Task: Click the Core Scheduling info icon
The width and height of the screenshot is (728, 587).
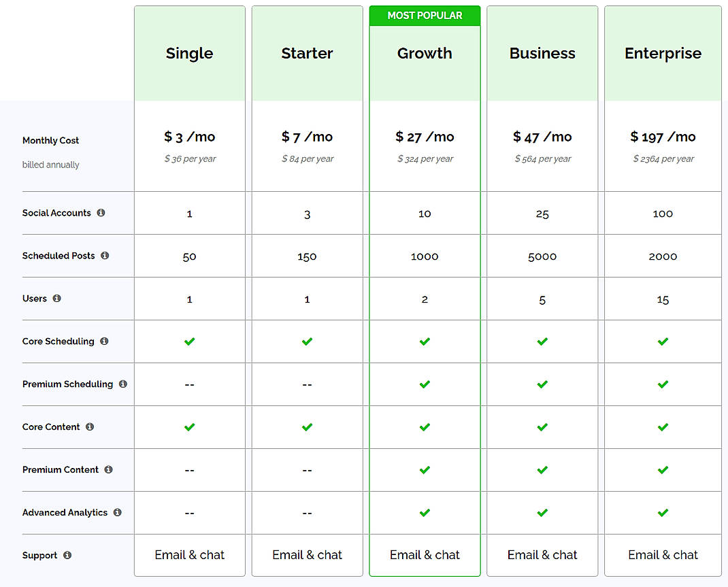Action: coord(105,341)
